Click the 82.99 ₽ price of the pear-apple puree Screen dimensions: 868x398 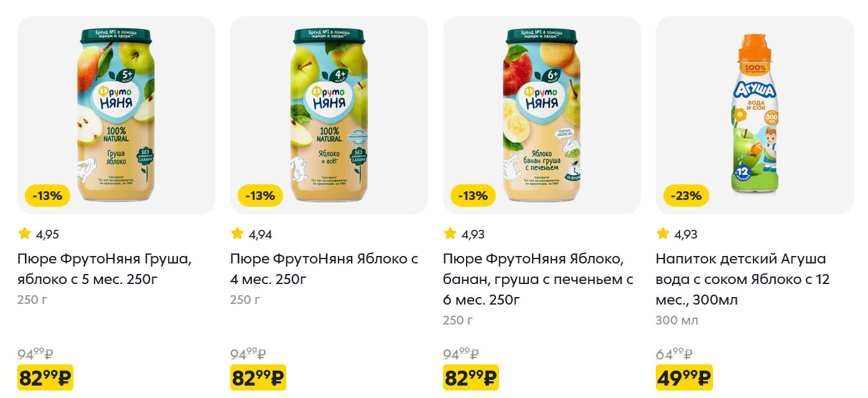(45, 377)
